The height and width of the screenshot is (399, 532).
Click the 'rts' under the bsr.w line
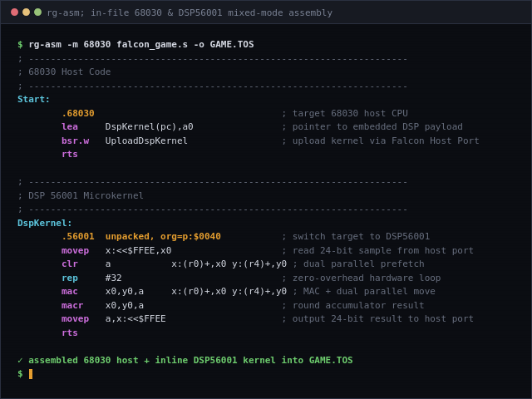tap(70, 155)
